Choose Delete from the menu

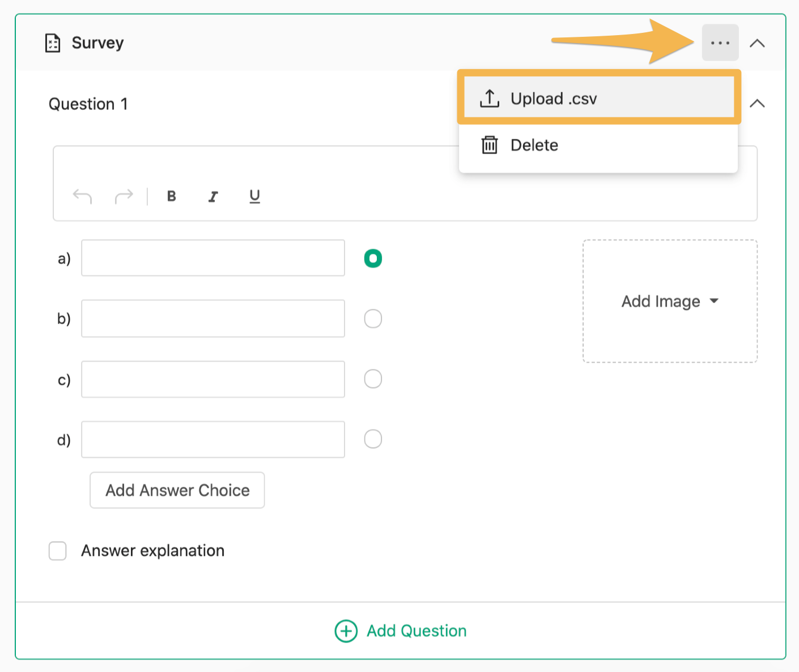coord(598,146)
